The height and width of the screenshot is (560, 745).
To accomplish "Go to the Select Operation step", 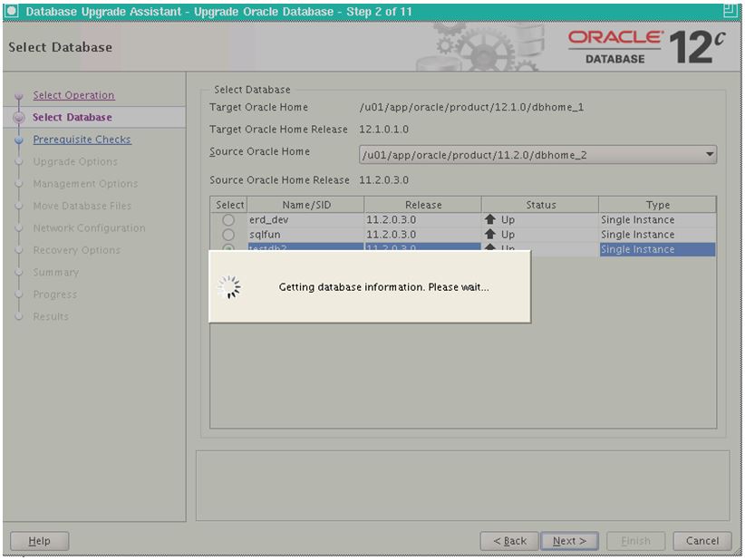I will pyautogui.click(x=73, y=95).
